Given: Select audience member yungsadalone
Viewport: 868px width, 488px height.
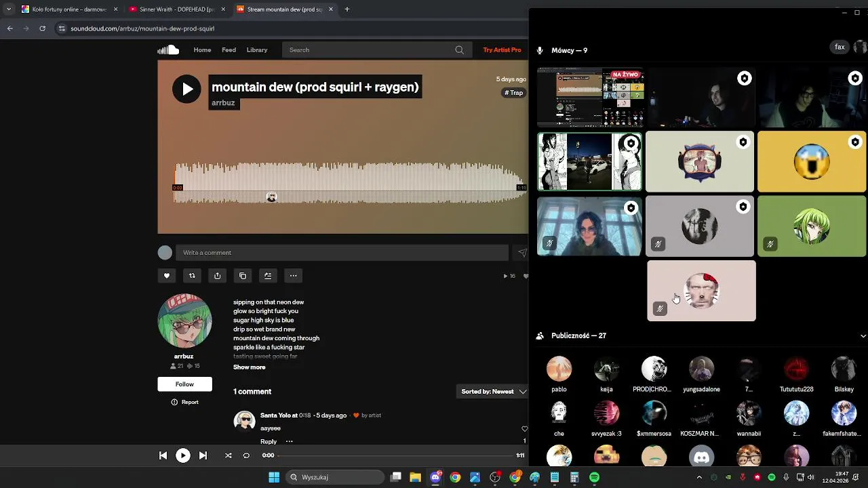Looking at the screenshot, I should [701, 374].
